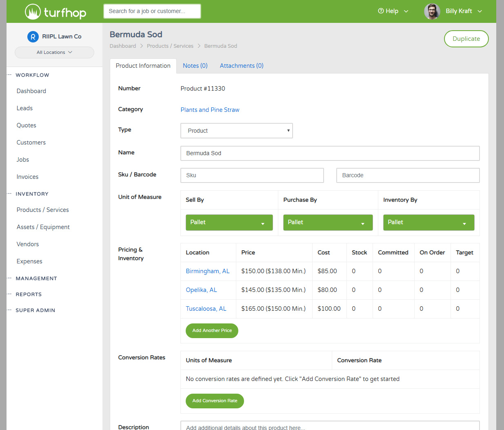Switch to the Notes (0) tab

coord(195,66)
